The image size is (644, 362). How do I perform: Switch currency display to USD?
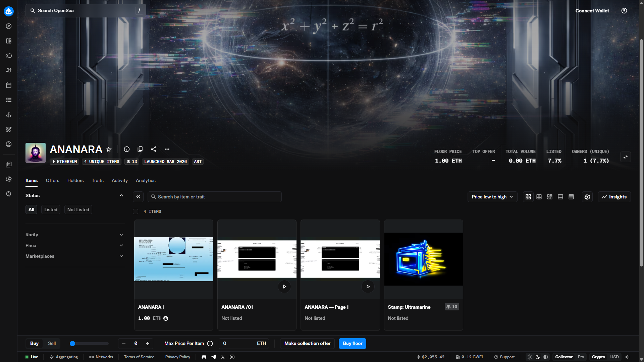[x=614, y=357]
